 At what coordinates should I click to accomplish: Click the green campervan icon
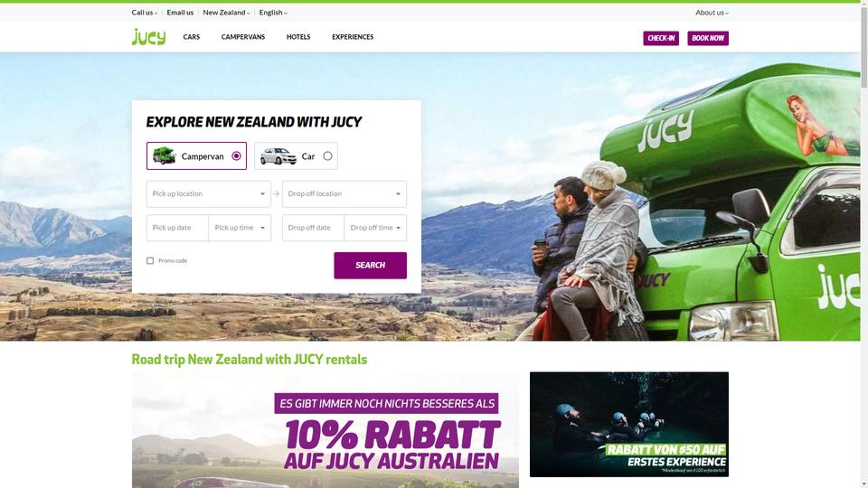click(164, 156)
